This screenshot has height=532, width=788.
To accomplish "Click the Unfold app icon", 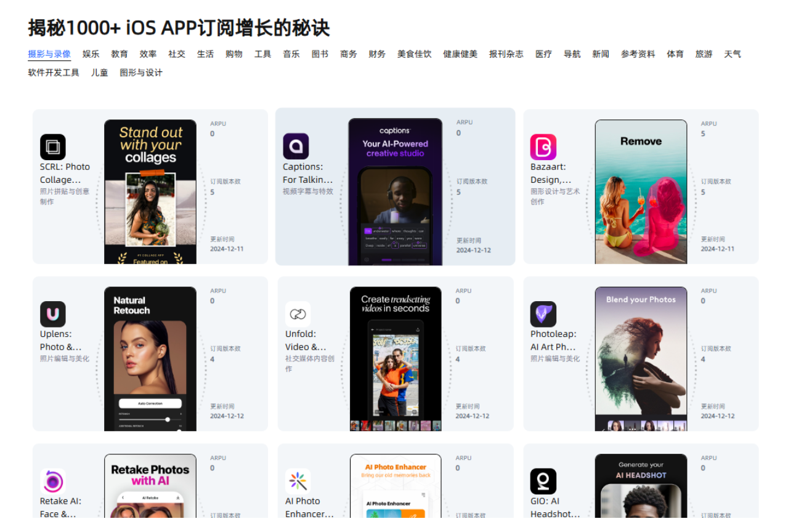I will 298,314.
